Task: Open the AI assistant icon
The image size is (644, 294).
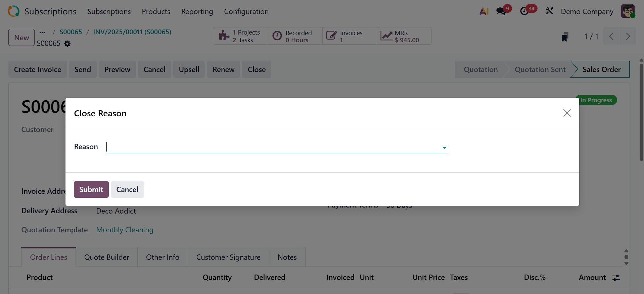Action: pyautogui.click(x=484, y=11)
